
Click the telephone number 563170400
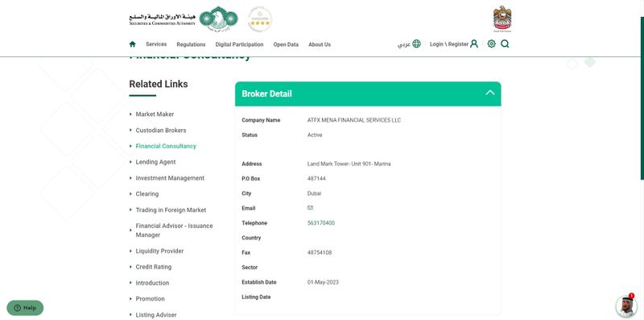(321, 223)
